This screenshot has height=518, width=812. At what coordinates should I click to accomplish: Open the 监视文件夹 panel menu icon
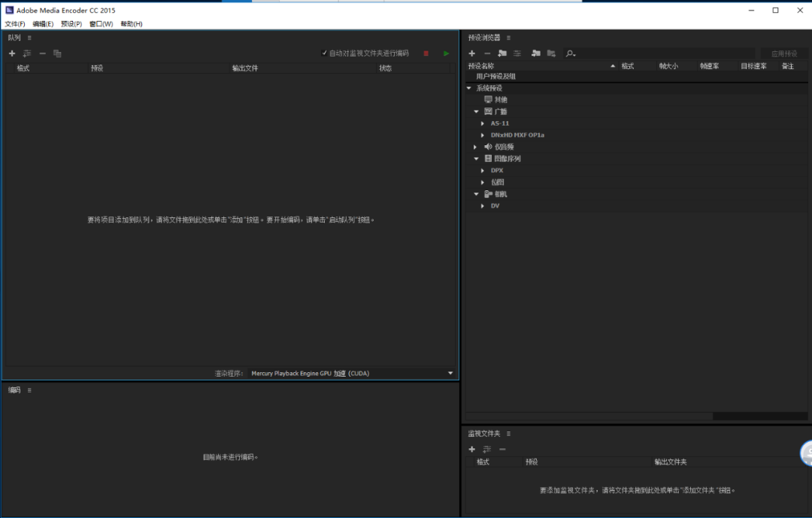[x=508, y=434]
